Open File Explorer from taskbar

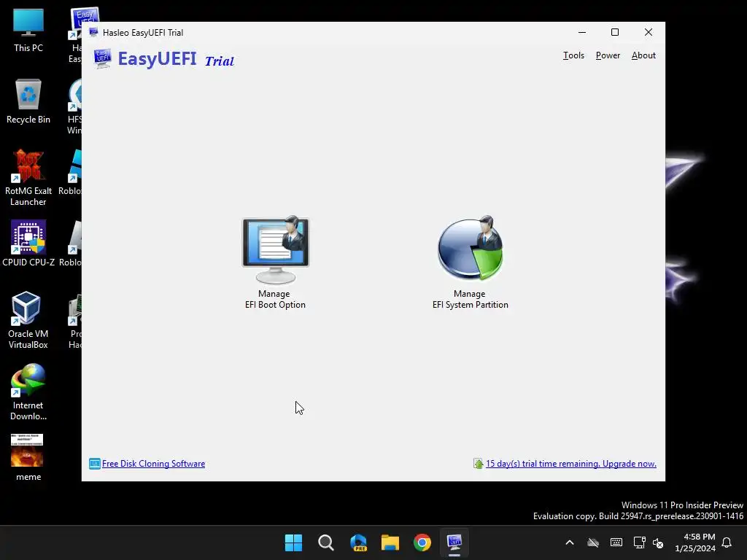tap(390, 542)
